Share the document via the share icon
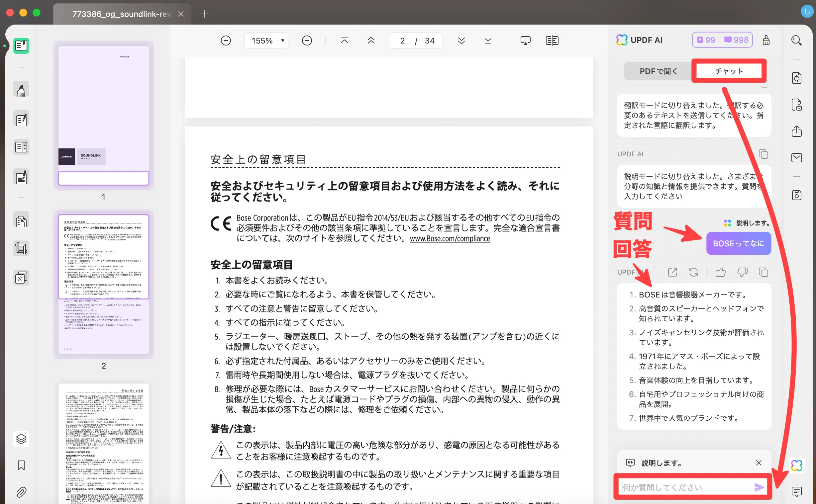This screenshot has width=816, height=504. tap(797, 131)
